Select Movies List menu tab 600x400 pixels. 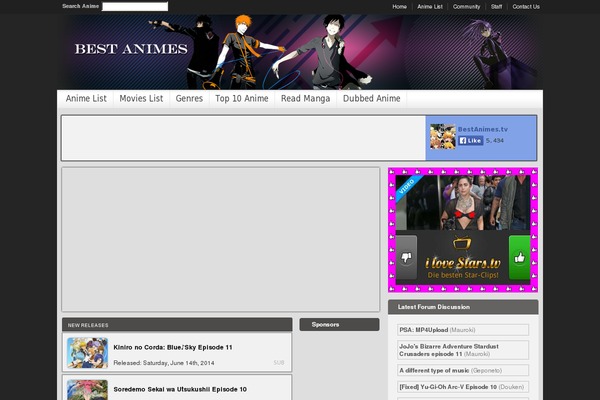(141, 98)
